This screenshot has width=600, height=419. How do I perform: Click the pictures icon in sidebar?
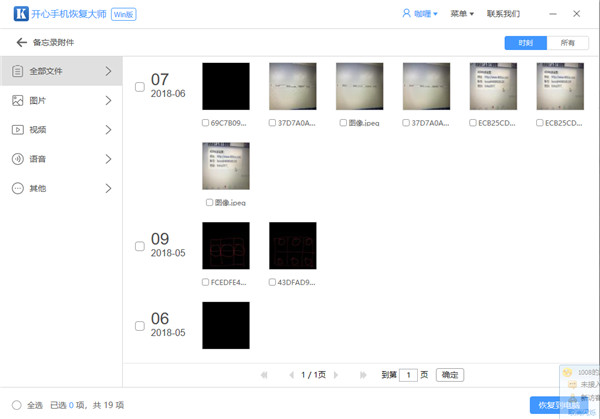18,101
